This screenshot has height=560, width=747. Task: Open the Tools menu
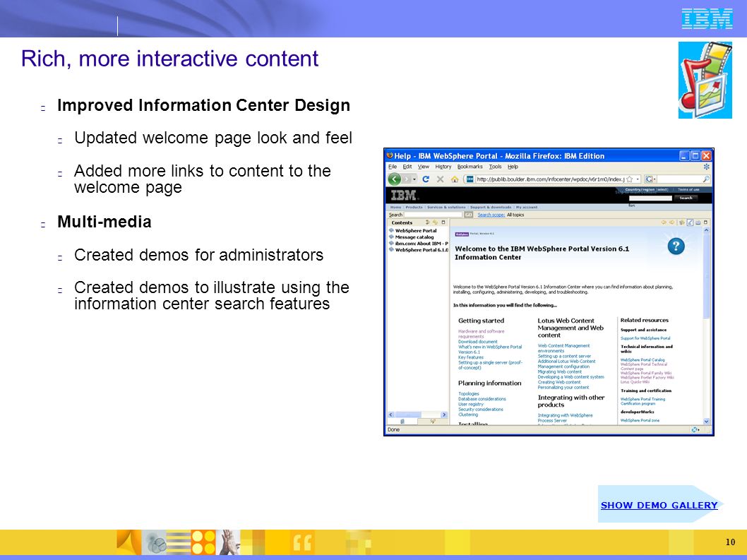pos(496,167)
